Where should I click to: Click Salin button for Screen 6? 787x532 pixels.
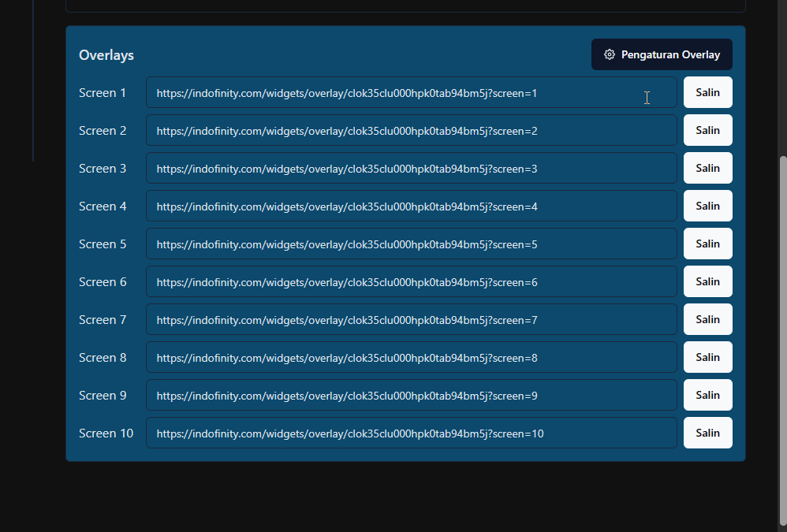coord(707,281)
